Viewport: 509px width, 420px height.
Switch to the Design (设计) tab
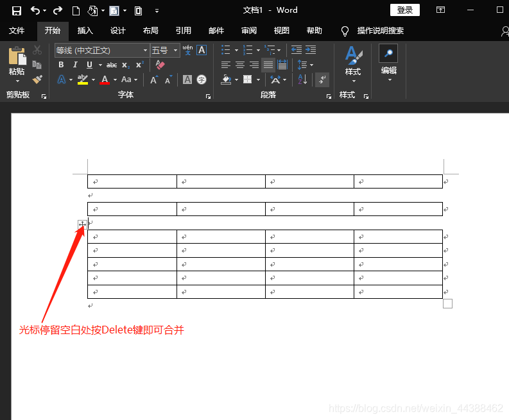click(x=117, y=31)
